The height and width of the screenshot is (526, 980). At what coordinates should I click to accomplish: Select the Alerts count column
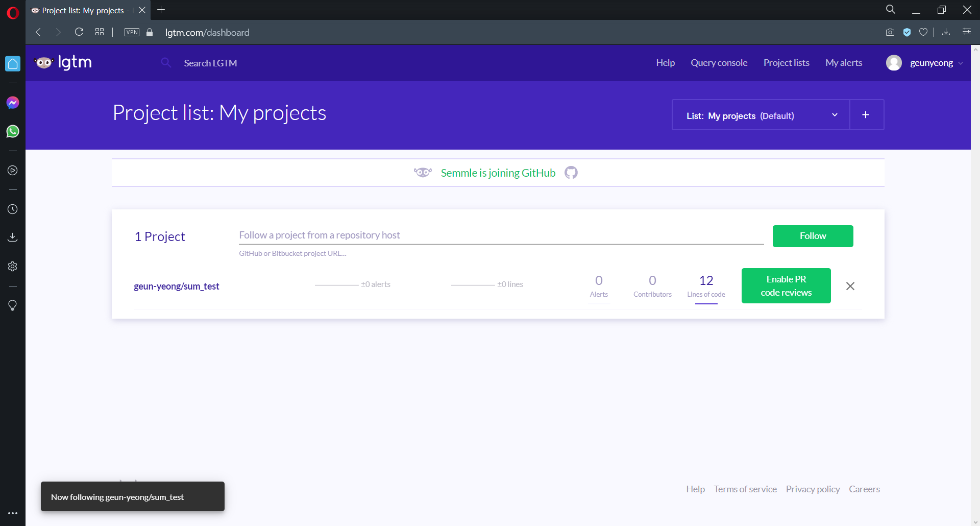click(x=599, y=286)
